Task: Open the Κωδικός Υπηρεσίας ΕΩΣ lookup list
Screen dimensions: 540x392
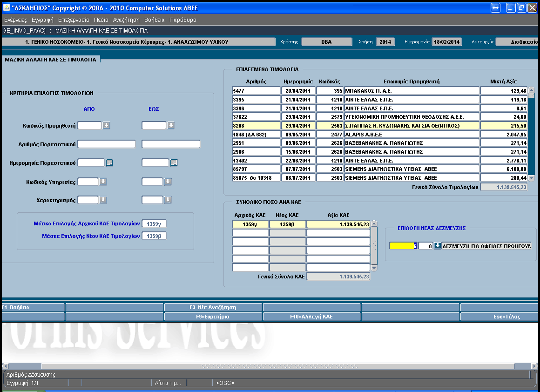Action: coord(168,182)
